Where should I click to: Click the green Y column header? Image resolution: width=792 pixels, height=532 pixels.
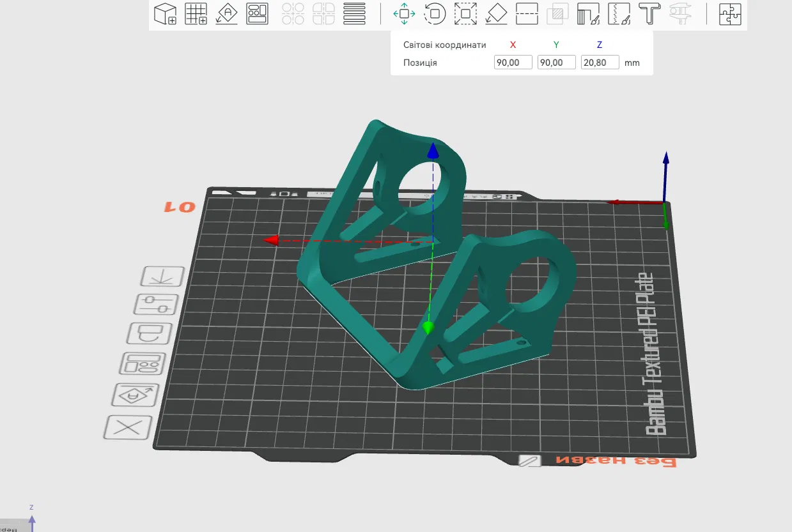point(556,45)
